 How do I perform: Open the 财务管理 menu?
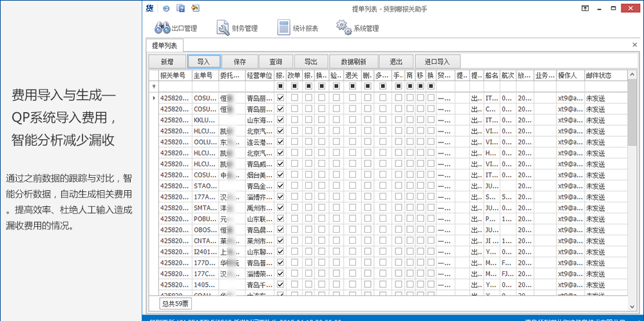(x=237, y=28)
